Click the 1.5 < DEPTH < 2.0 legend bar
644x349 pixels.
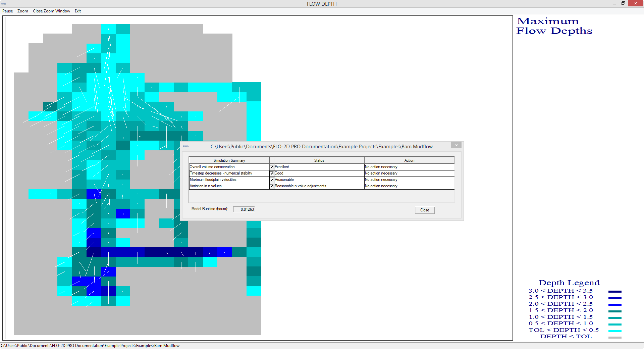click(615, 310)
